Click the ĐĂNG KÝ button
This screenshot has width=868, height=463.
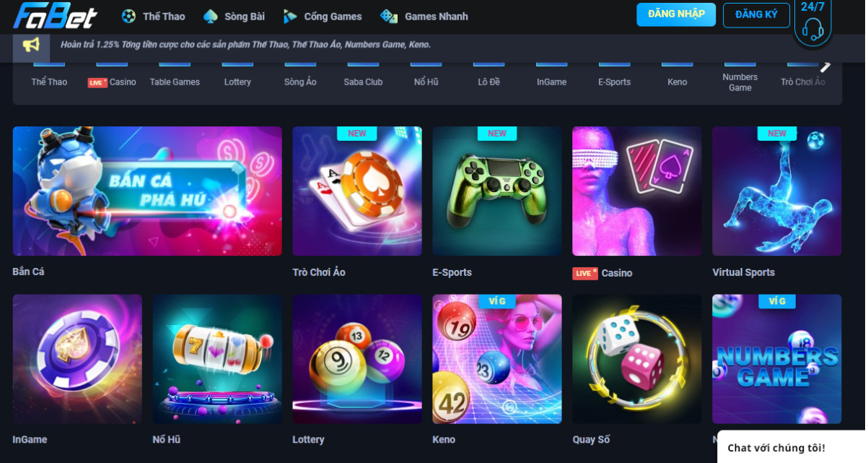coord(756,14)
